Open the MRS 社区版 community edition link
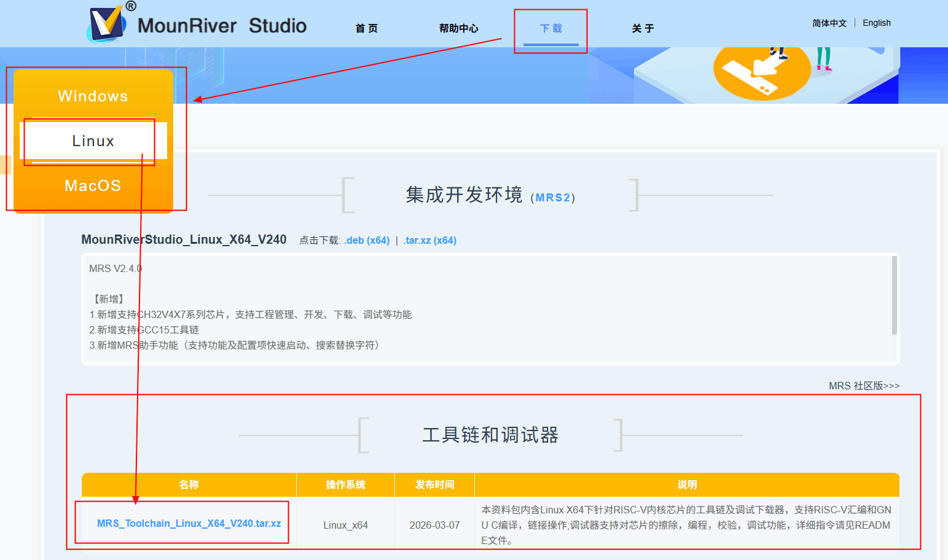Image resolution: width=948 pixels, height=560 pixels. [x=864, y=386]
